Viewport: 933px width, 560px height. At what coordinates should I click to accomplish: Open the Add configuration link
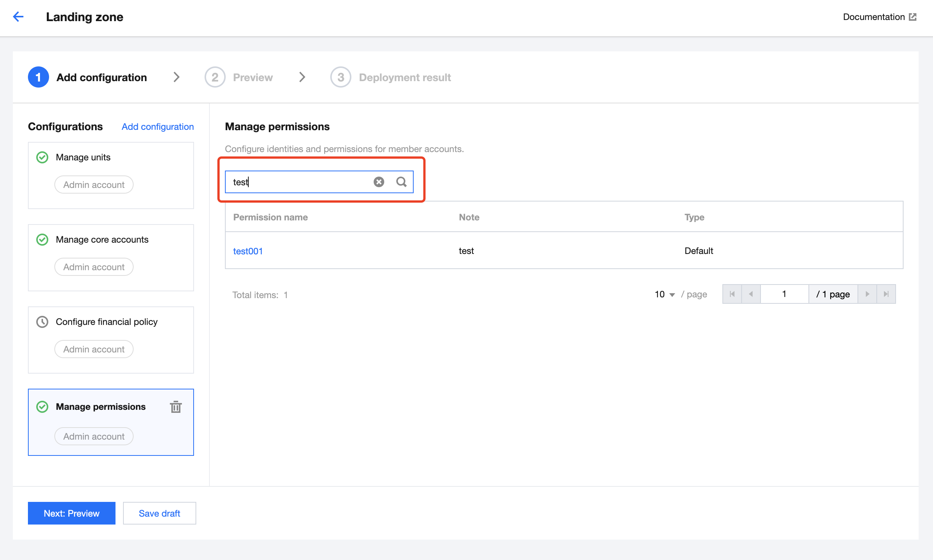[157, 127]
